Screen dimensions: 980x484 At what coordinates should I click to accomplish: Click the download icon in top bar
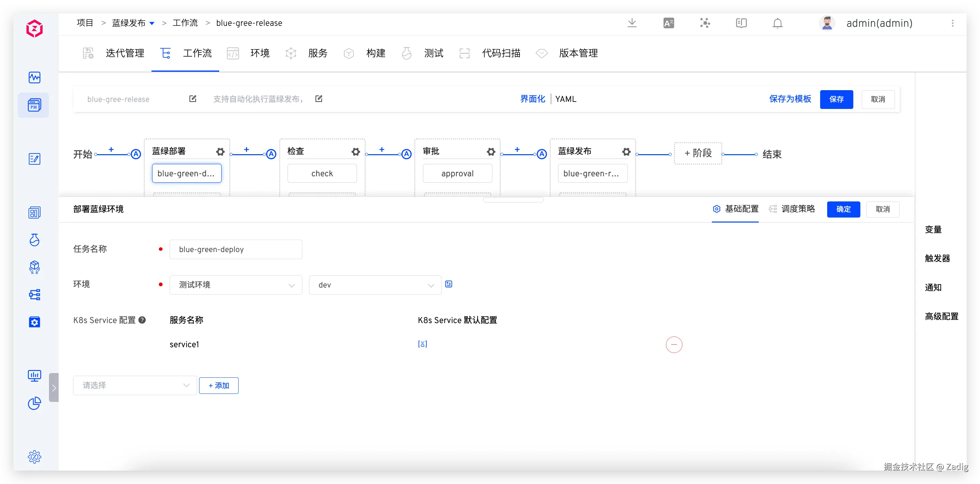pyautogui.click(x=632, y=23)
